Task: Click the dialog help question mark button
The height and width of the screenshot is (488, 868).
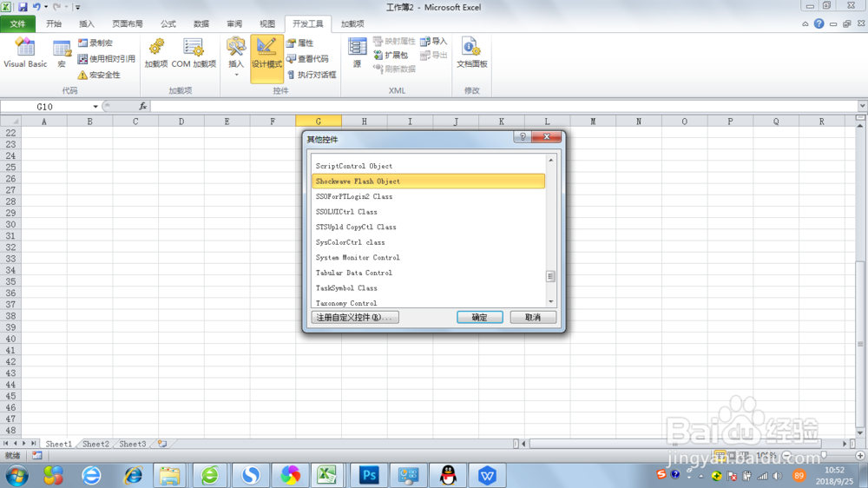Action: 523,137
